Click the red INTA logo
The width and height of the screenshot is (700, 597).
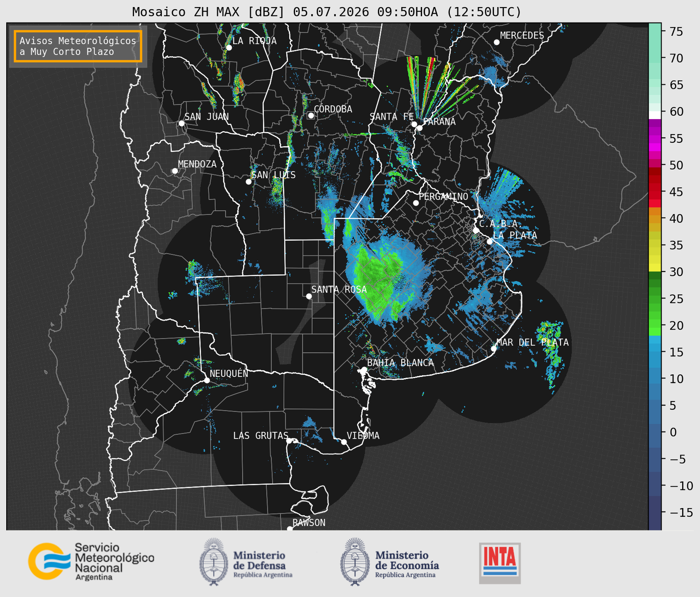tap(500, 563)
